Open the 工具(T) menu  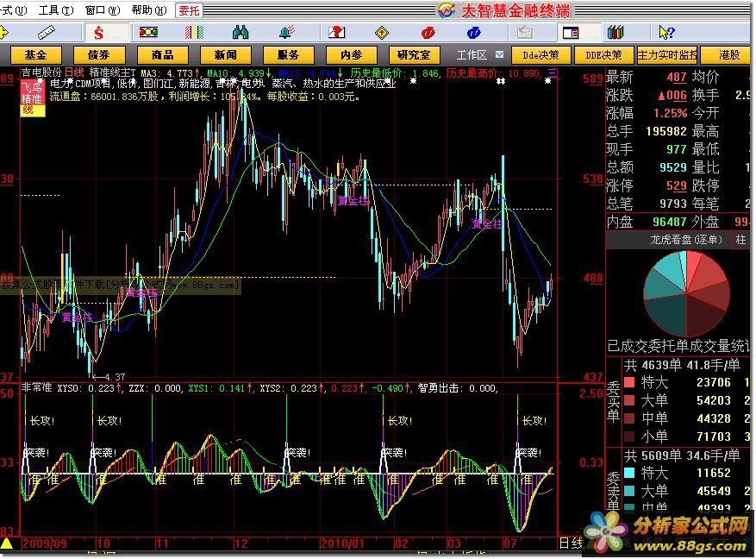point(56,9)
